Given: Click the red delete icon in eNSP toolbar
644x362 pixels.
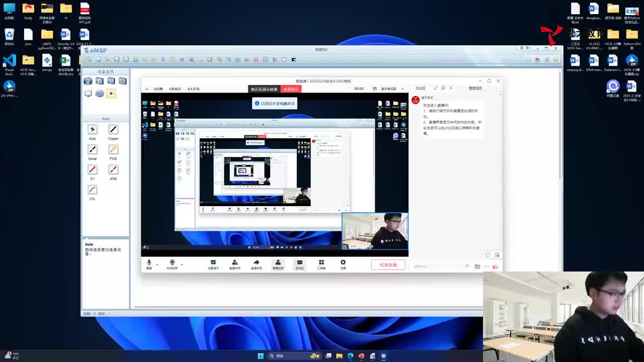Looking at the screenshot, I should (x=182, y=59).
